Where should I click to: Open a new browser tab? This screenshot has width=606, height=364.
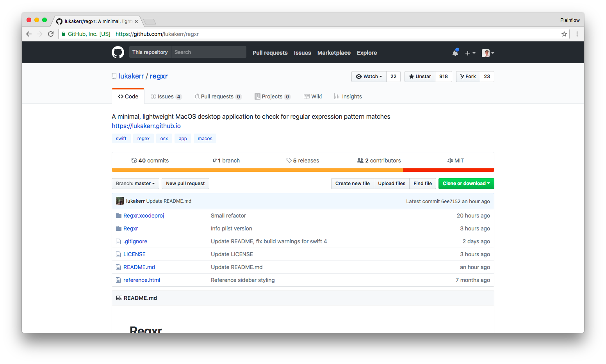[150, 21]
